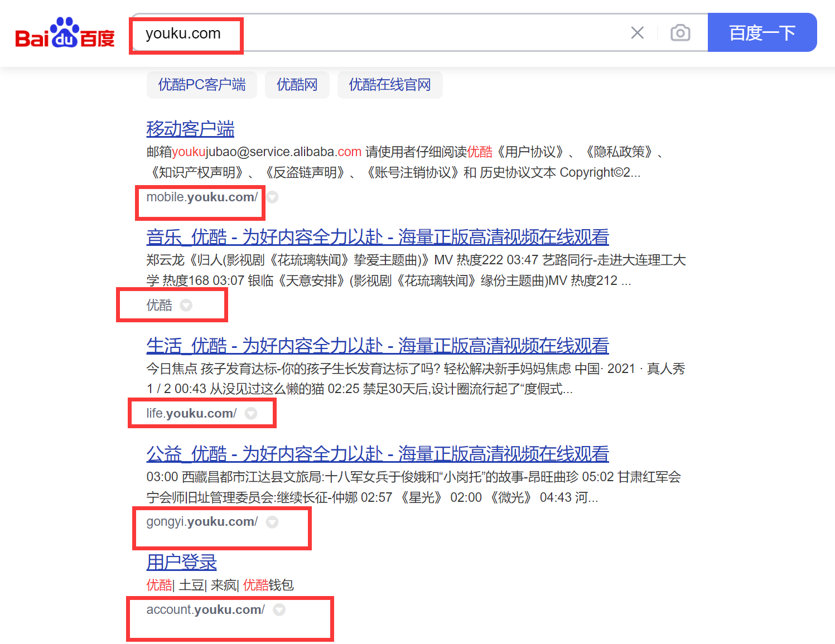This screenshot has width=835, height=644.
Task: Open the 公益_优酷 result title
Action: click(377, 454)
